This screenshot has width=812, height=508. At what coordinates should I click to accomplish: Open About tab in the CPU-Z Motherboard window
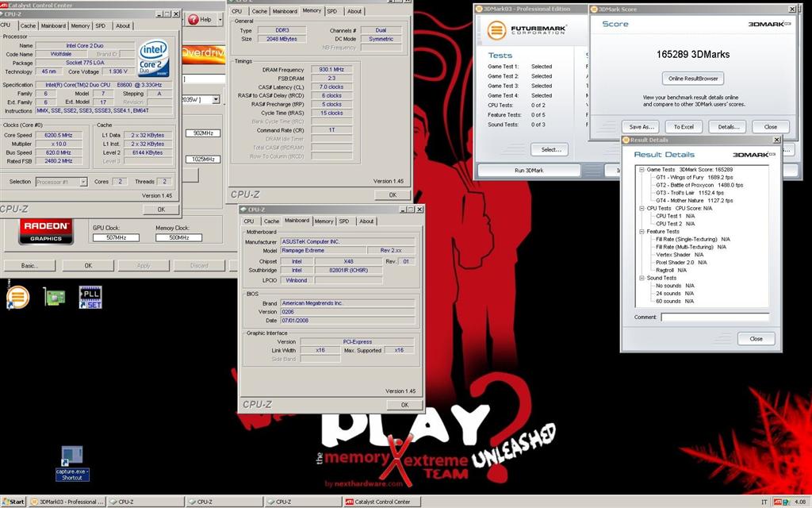click(x=366, y=221)
